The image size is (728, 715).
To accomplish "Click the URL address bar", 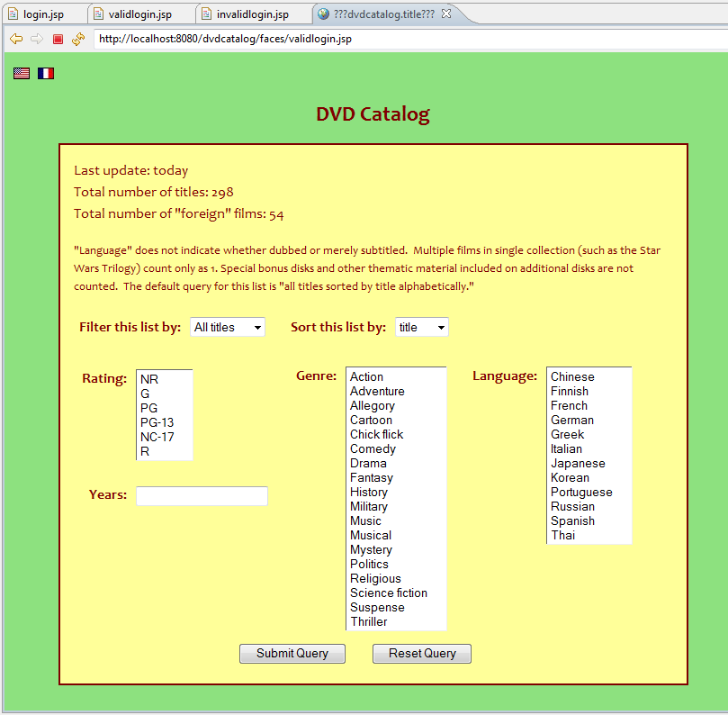I will point(410,39).
